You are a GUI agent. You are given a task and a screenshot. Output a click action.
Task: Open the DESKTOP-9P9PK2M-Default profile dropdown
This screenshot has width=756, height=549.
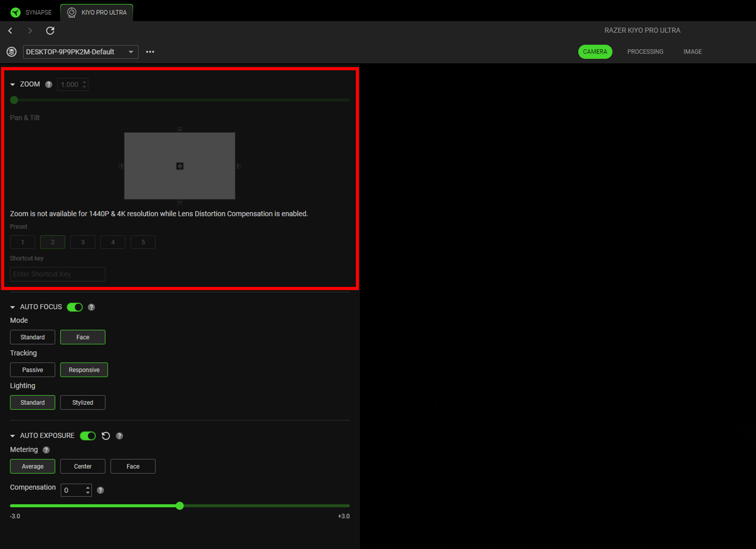click(x=80, y=52)
